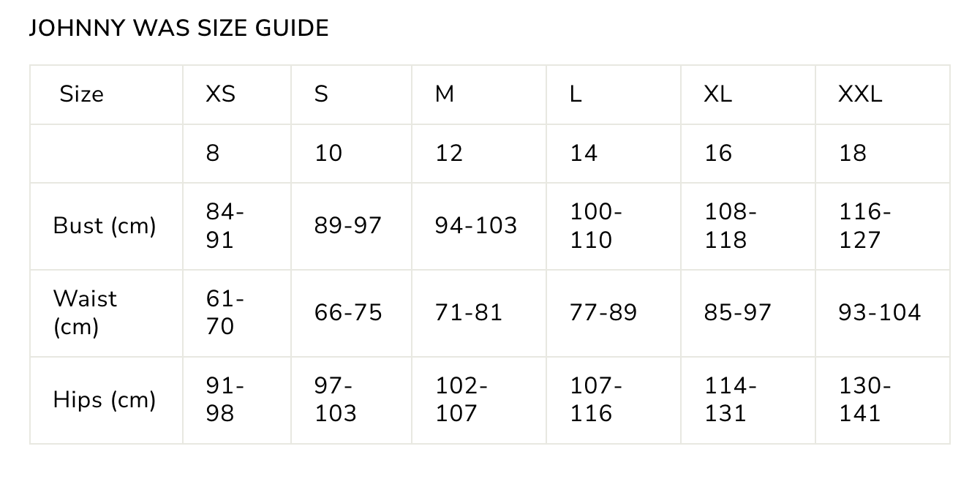Select the bust measurement 94-103 cell
Screen dimensions: 980x487
476,226
